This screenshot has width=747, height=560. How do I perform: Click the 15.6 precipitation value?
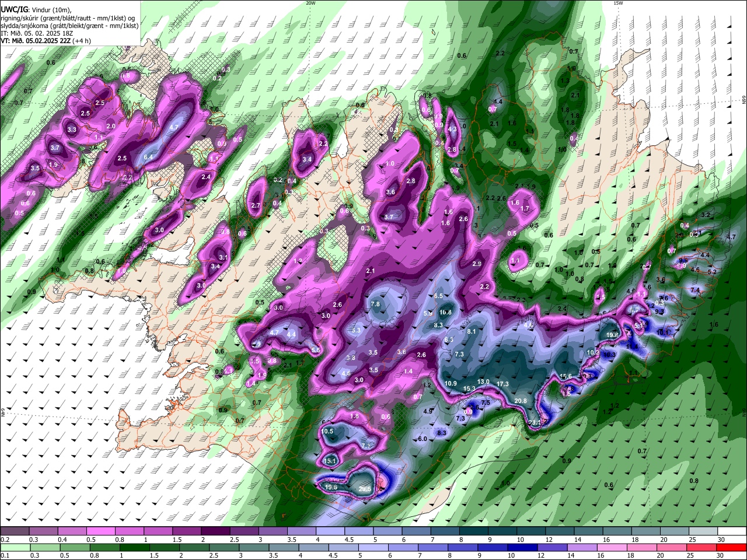[x=566, y=376]
